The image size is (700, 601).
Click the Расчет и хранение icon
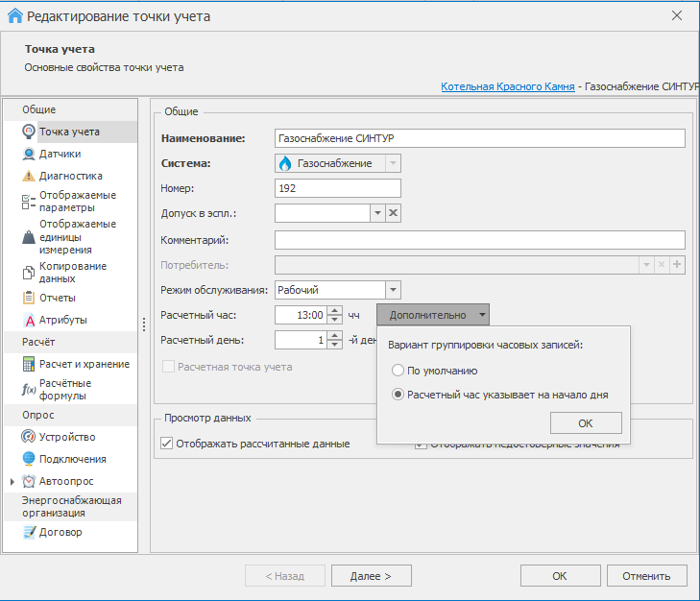pyautogui.click(x=29, y=364)
